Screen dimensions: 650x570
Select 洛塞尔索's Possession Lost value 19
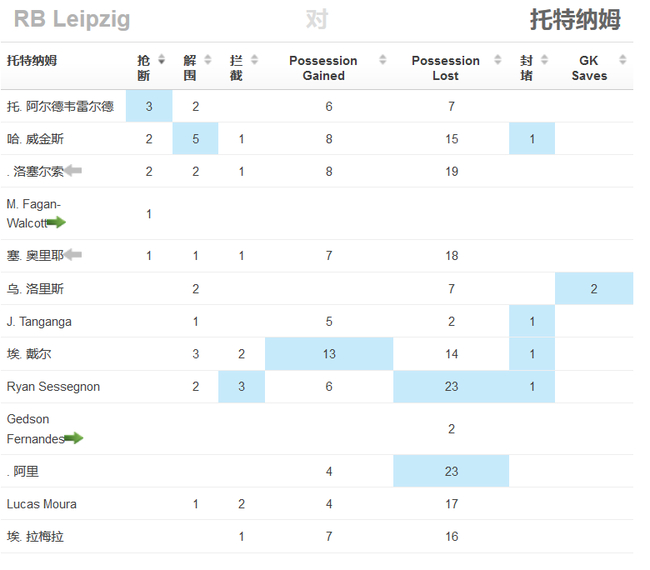451,171
